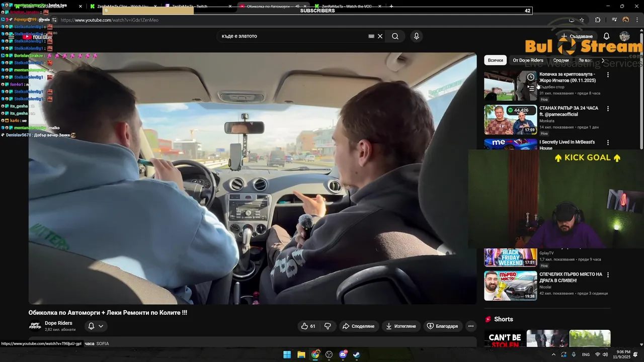Open Windows Start menu

(287, 354)
